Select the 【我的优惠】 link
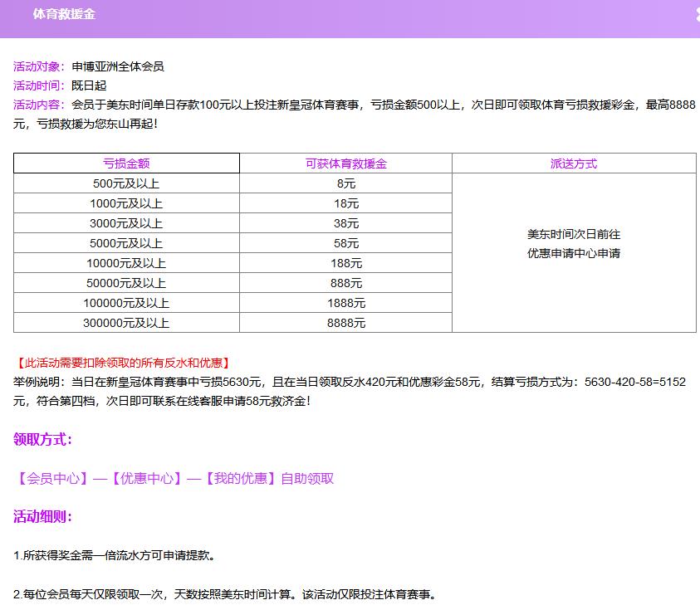This screenshot has height=605, width=700. [239, 478]
